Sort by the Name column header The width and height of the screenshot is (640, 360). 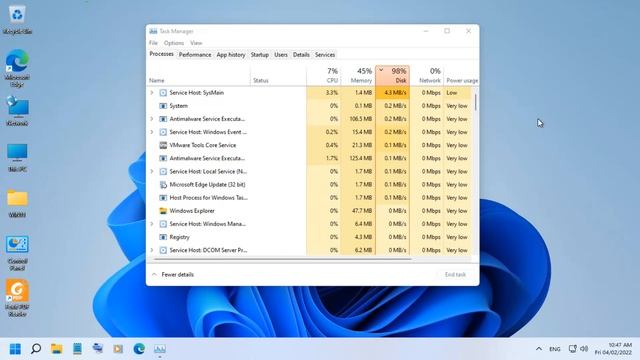[x=199, y=76]
